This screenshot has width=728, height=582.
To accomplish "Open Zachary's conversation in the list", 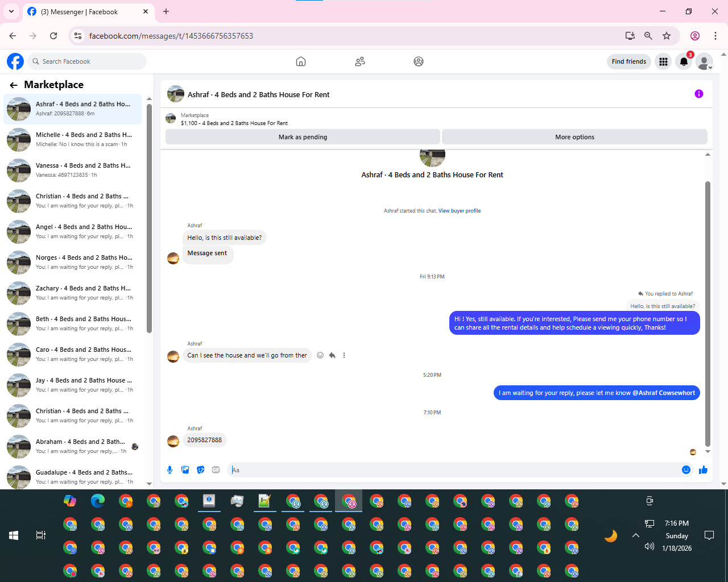I will [x=73, y=293].
